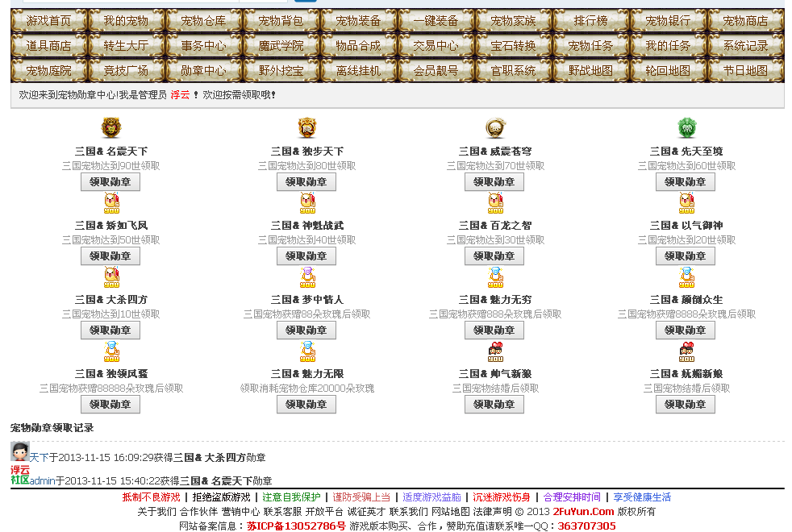
Task: Click the 三国&威震苍穹 medal icon
Action: coord(494,127)
